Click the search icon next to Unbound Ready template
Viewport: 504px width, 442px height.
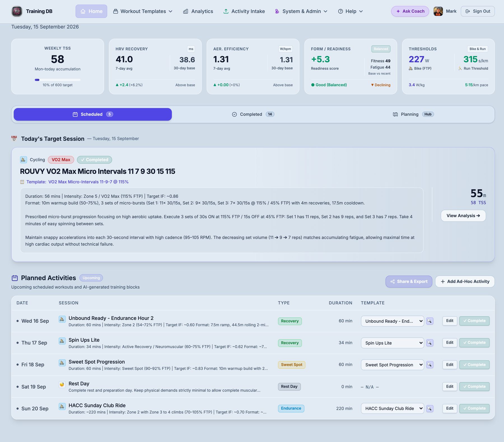pyautogui.click(x=430, y=321)
